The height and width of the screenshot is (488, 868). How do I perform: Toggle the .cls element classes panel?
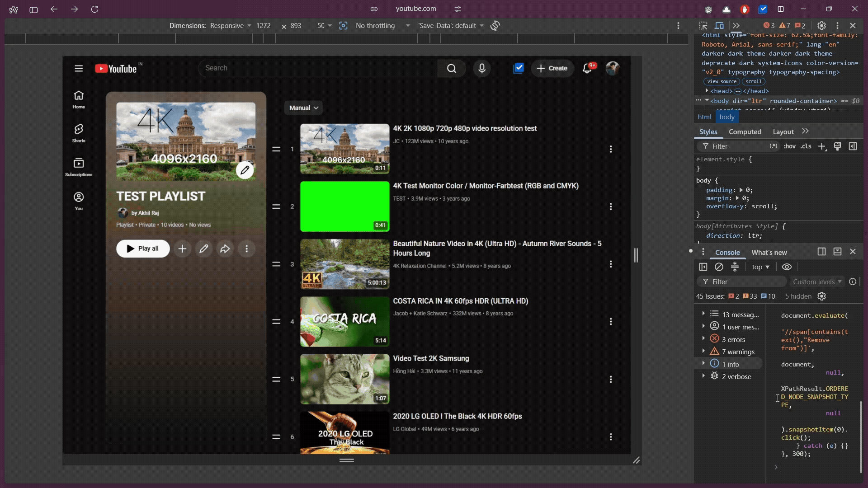(x=806, y=146)
